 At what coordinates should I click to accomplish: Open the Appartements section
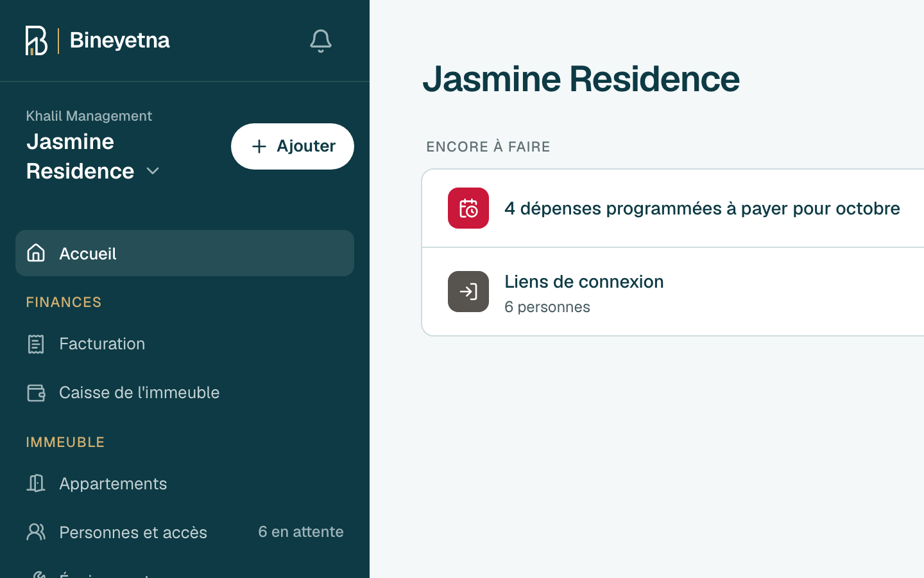point(185,484)
